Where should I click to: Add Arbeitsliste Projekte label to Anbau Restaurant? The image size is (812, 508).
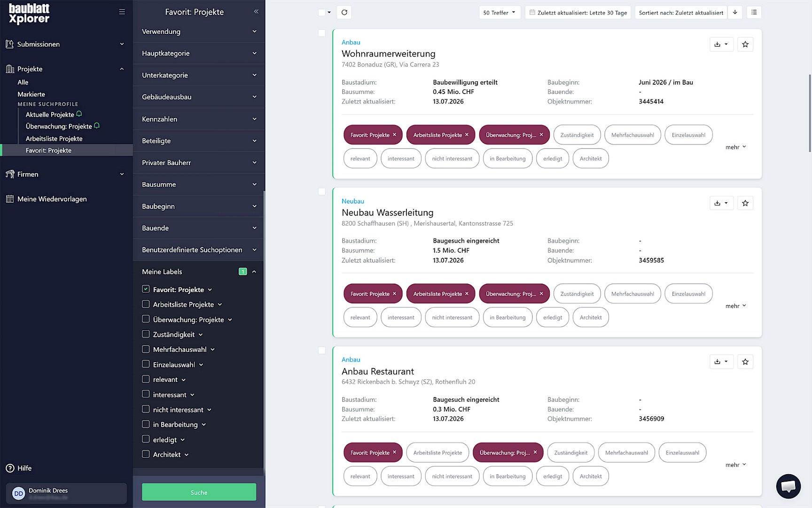tap(437, 452)
